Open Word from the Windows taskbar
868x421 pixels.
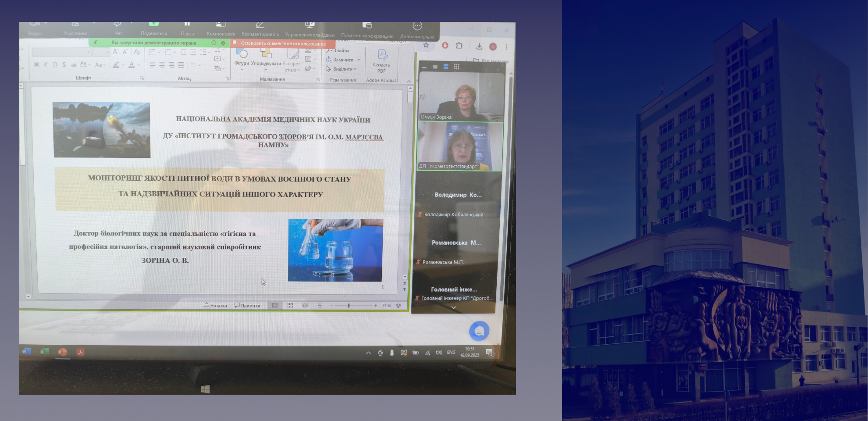coord(26,351)
